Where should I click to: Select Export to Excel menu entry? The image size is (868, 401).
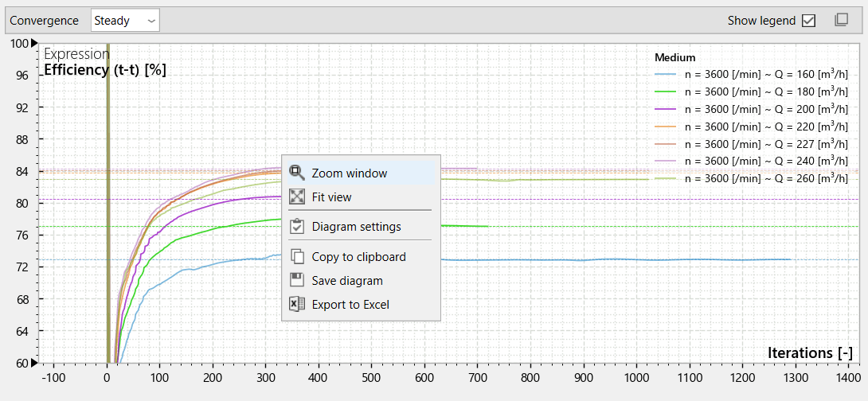[x=361, y=304]
